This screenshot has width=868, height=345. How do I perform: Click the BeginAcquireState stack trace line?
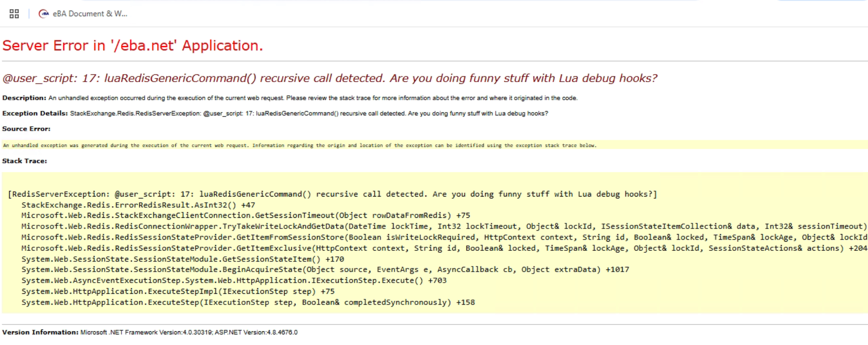coord(325,270)
